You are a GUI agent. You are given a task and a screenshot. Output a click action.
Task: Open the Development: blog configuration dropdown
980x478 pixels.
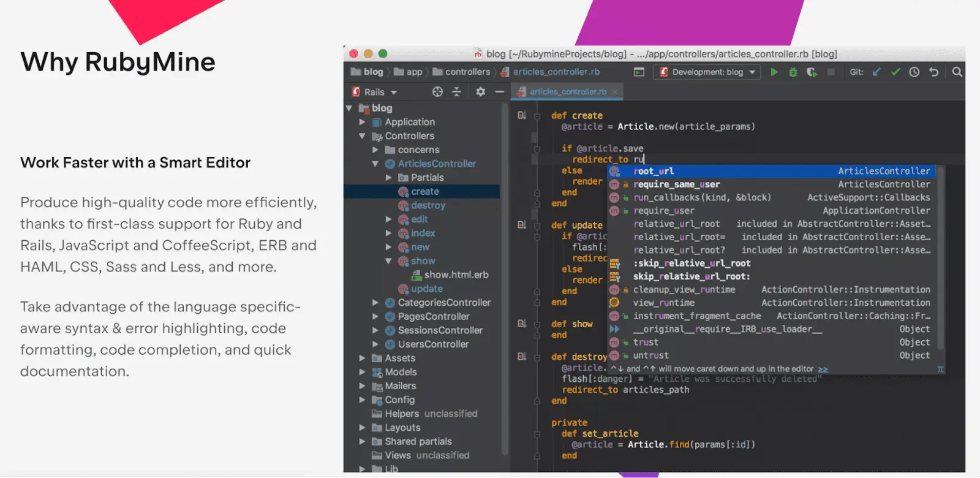pos(707,72)
